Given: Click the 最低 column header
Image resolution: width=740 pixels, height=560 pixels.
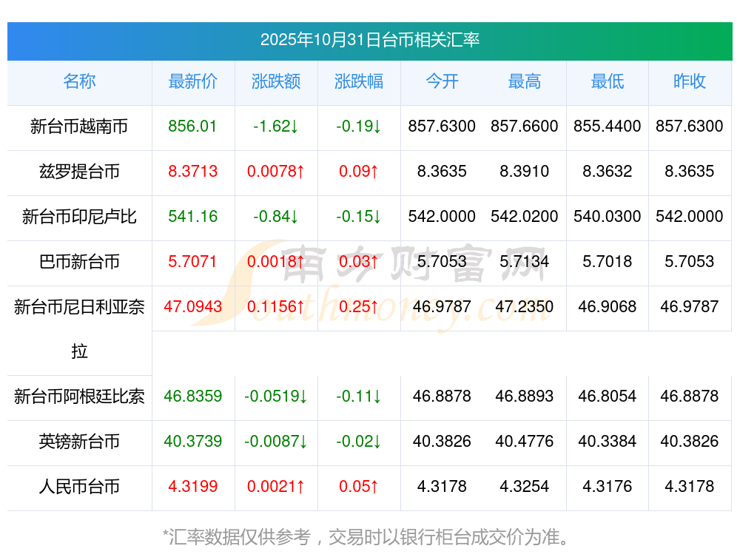Looking at the screenshot, I should coord(607,81).
